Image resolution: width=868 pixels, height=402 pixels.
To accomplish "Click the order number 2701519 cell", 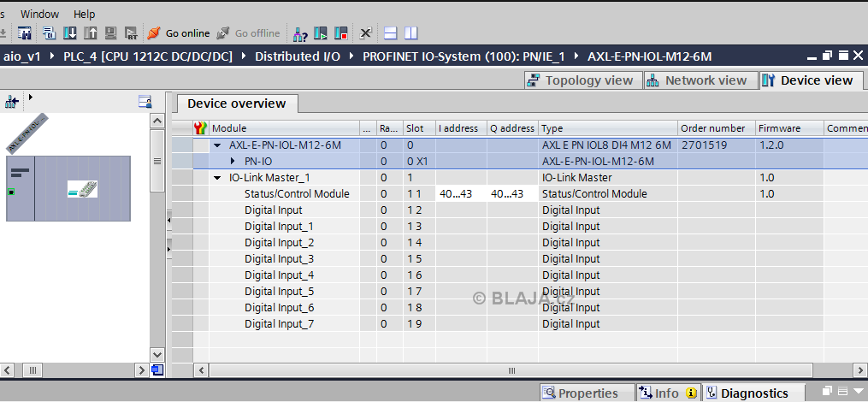I will 717,145.
